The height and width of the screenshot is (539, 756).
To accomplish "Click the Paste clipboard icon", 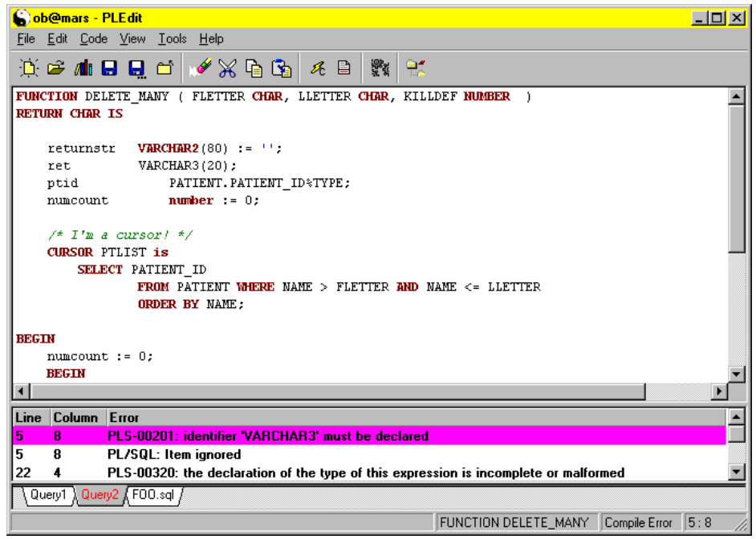I will click(281, 69).
